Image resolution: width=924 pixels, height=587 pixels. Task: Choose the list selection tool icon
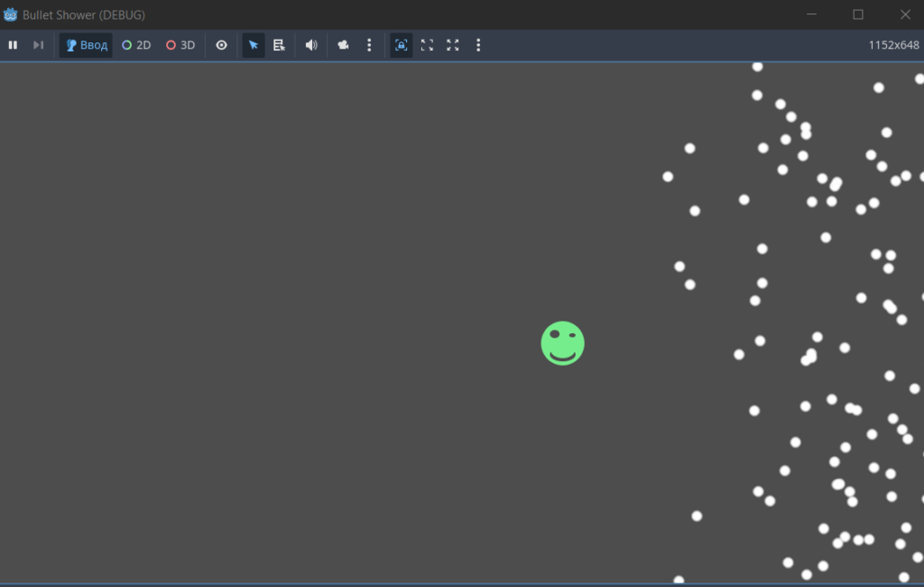[x=280, y=45]
